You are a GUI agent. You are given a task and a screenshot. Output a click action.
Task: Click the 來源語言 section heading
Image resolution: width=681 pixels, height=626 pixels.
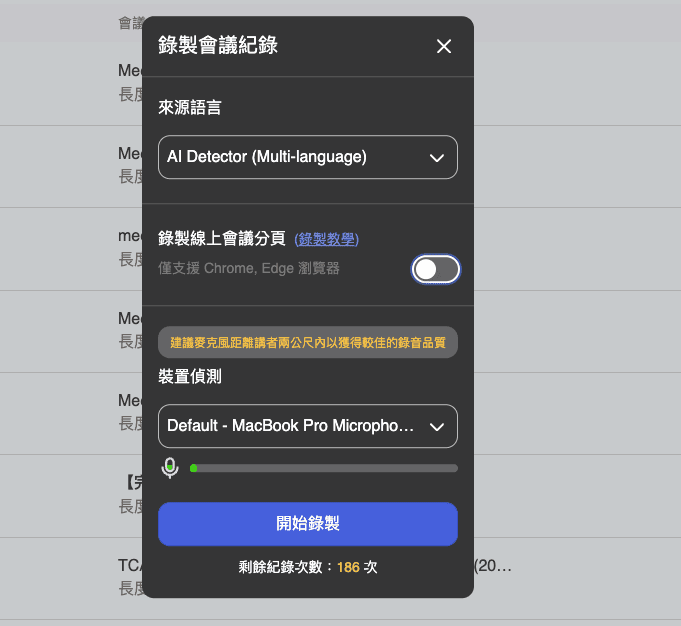click(190, 108)
